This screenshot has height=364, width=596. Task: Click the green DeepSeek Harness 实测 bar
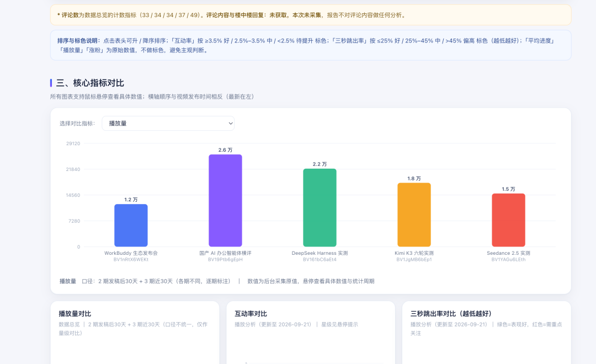[320, 207]
